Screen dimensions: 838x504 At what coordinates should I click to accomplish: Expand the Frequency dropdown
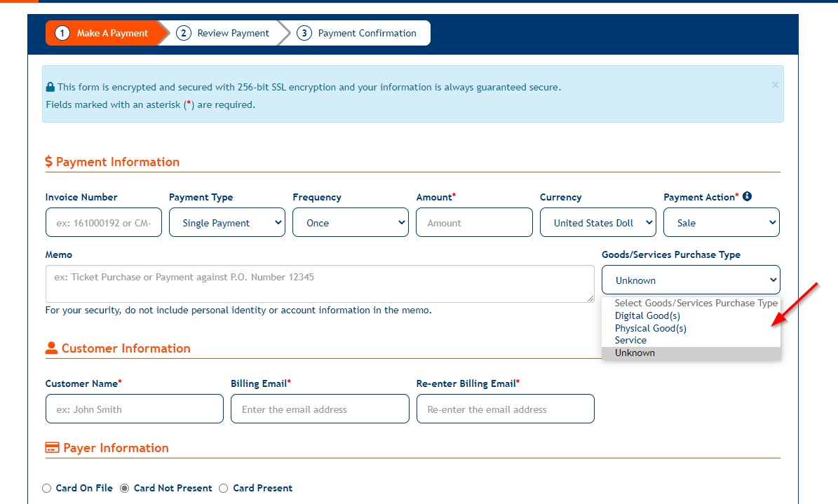[x=350, y=223]
